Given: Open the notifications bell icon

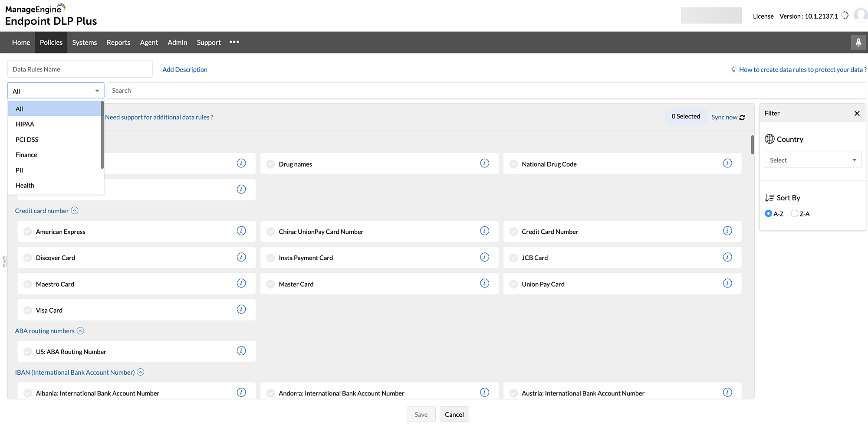Looking at the screenshot, I should pos(858,42).
